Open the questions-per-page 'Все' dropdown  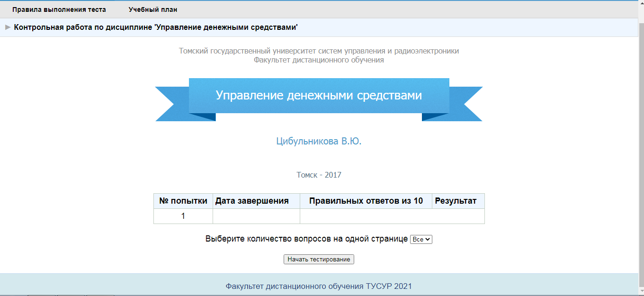coord(421,240)
